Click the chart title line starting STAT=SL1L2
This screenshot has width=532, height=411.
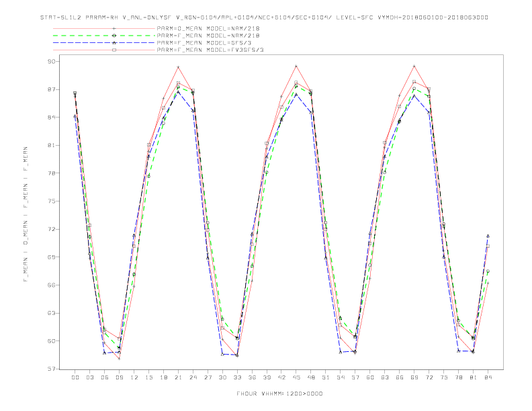point(264,17)
